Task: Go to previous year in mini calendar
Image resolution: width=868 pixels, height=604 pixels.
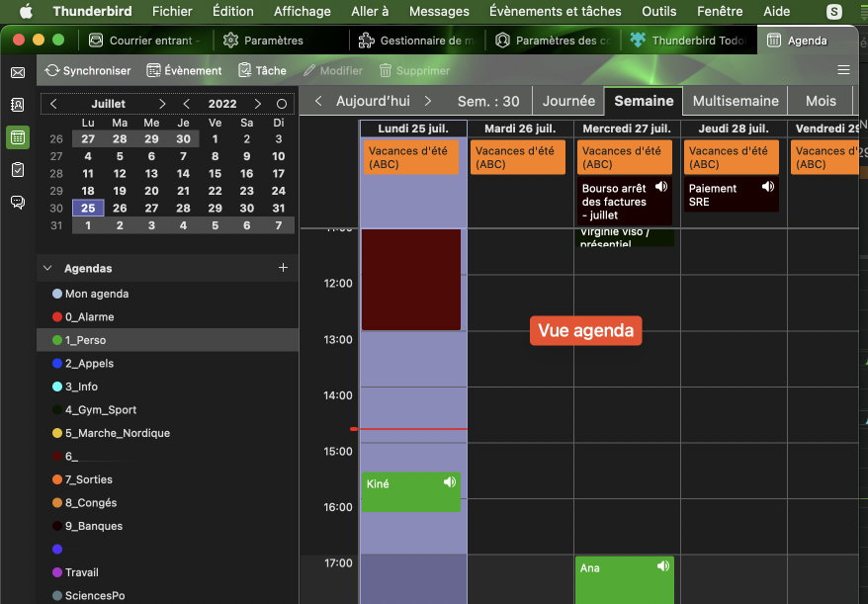Action: [186, 104]
